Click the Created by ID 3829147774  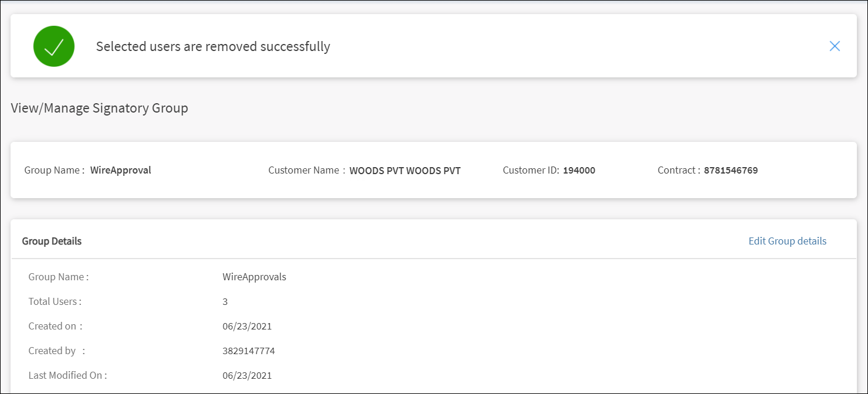(x=249, y=351)
